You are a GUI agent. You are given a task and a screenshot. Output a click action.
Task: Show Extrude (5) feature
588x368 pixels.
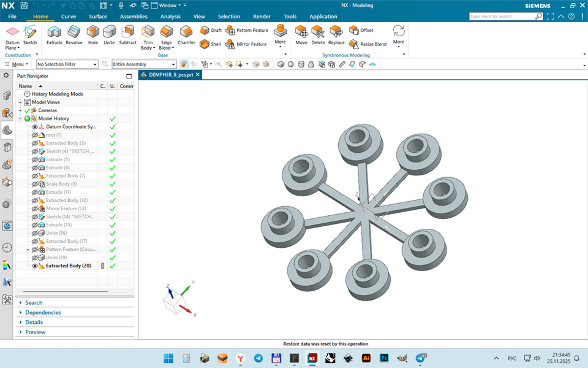click(x=35, y=159)
